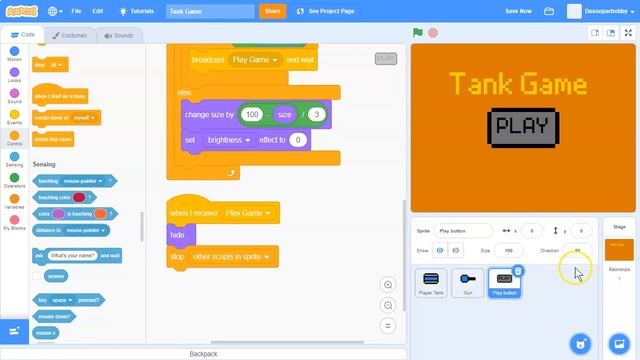Click the sprite name field Play button

tap(463, 231)
